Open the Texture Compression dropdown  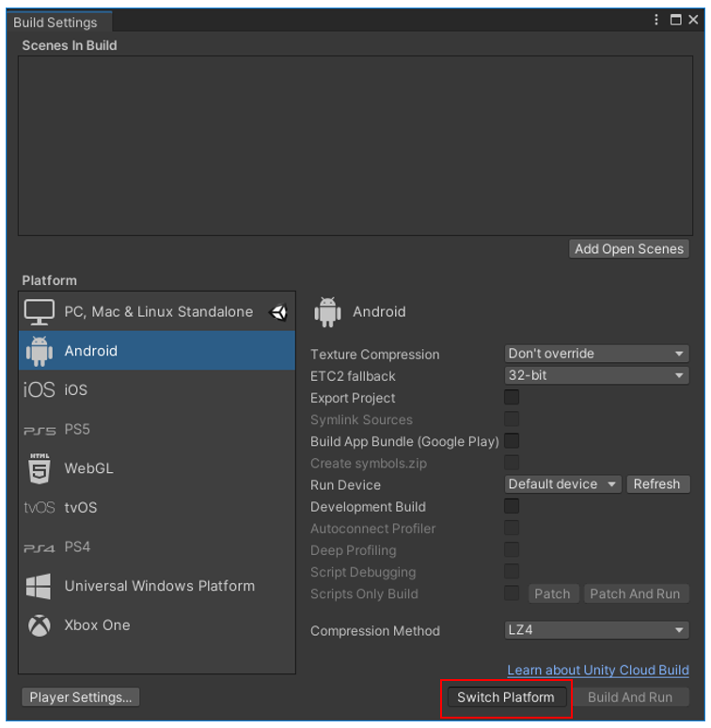[x=596, y=355]
